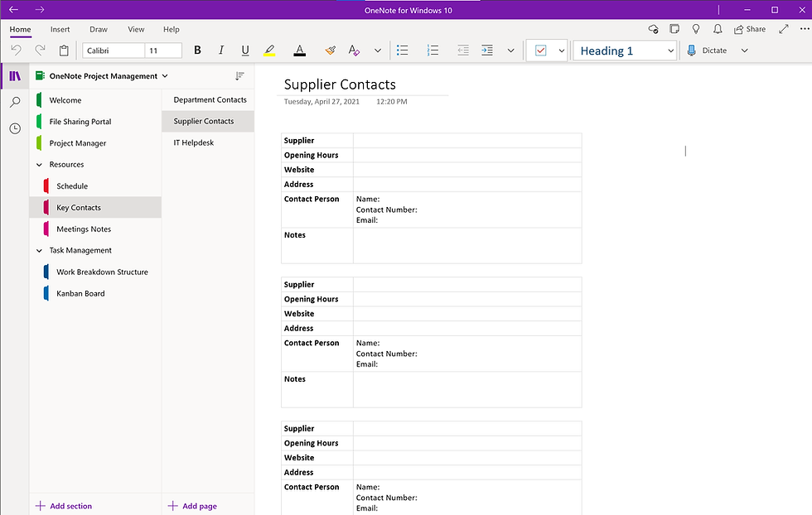Click the Share button
This screenshot has height=515, width=812.
[750, 30]
